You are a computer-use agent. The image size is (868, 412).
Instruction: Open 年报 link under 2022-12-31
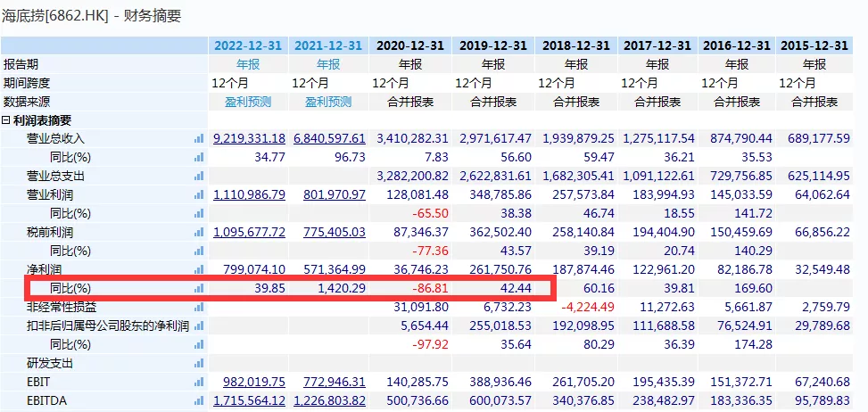coord(249,64)
